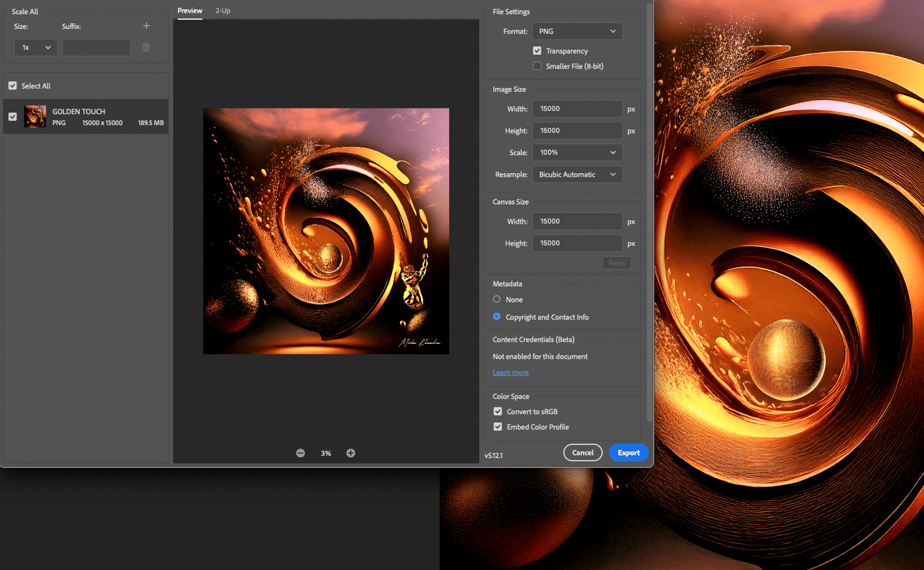
Task: Click the GOLDEN TOUCH asset thumbnail
Action: 35,116
